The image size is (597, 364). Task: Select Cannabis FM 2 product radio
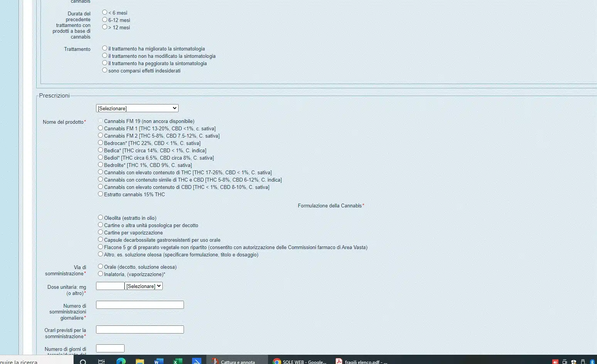100,135
